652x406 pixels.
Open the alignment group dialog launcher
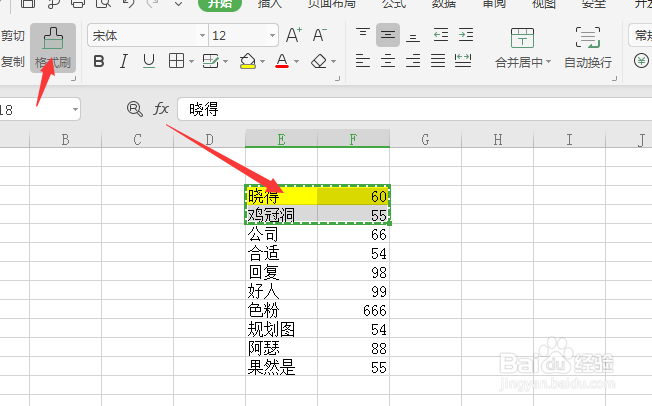614,78
